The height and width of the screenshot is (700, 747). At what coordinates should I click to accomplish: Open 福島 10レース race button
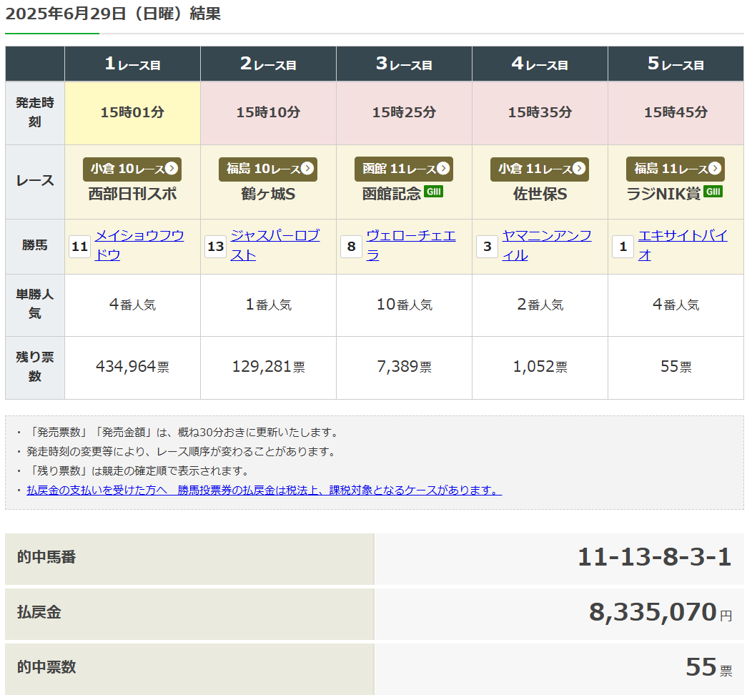pyautogui.click(x=268, y=169)
